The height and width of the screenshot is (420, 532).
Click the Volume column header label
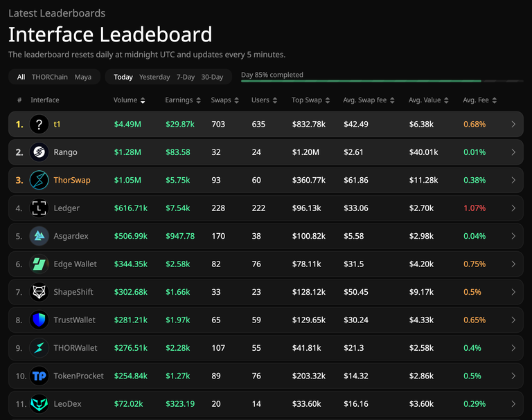click(125, 100)
